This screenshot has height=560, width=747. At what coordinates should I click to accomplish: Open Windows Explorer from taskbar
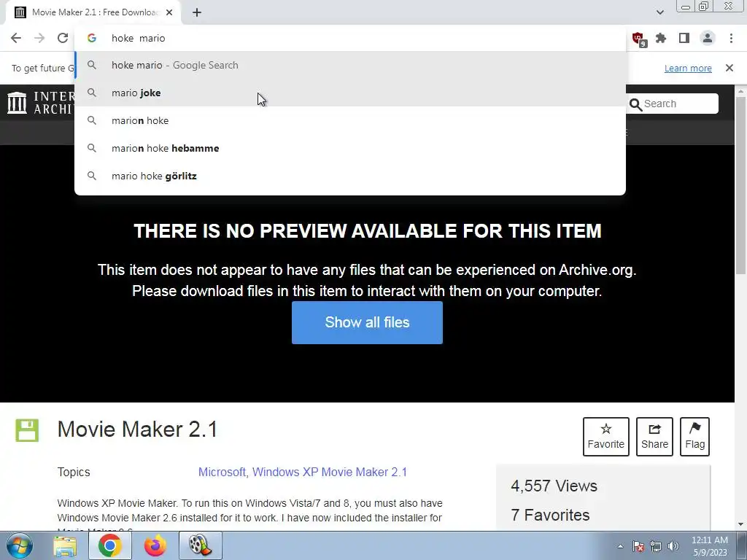coord(65,546)
